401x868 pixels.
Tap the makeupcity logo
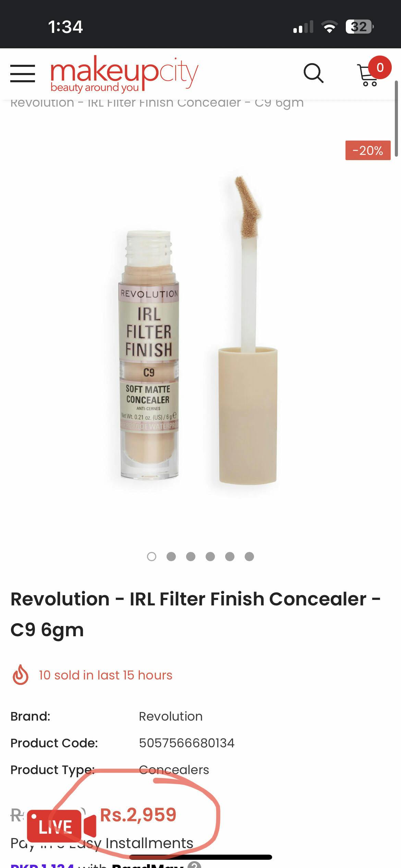[124, 74]
